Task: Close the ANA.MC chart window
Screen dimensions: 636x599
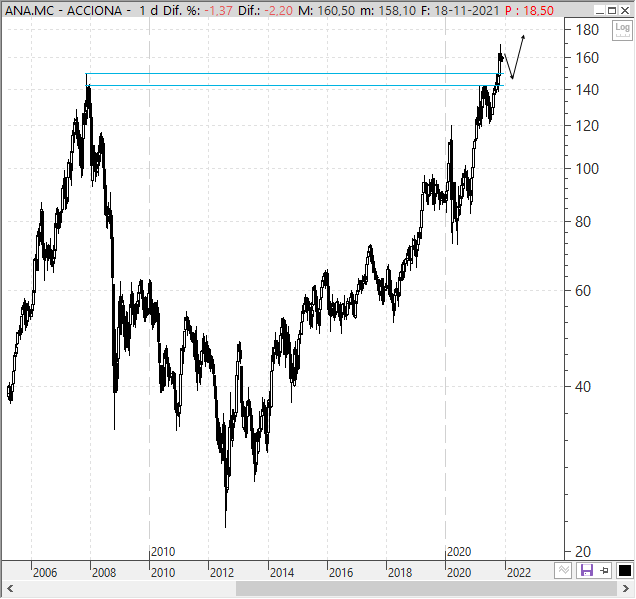Action: click(x=625, y=10)
